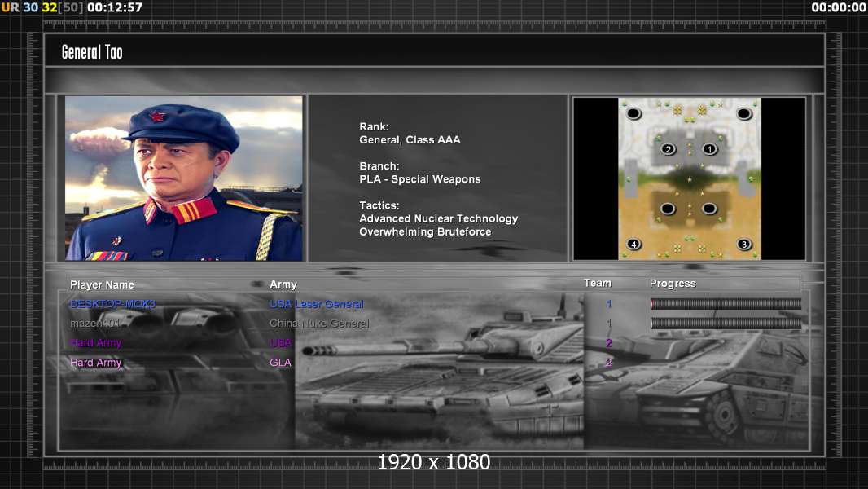Click start position marker 4 on minimap
The image size is (868, 489).
coord(633,244)
